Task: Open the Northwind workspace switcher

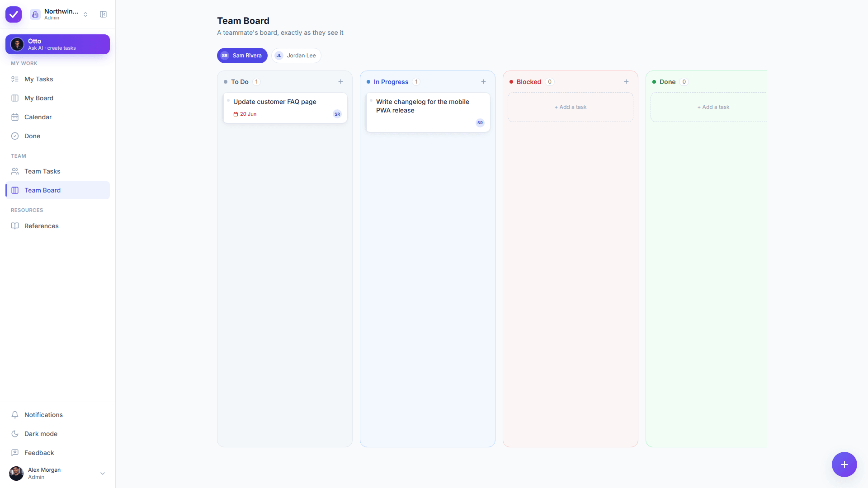Action: point(59,14)
